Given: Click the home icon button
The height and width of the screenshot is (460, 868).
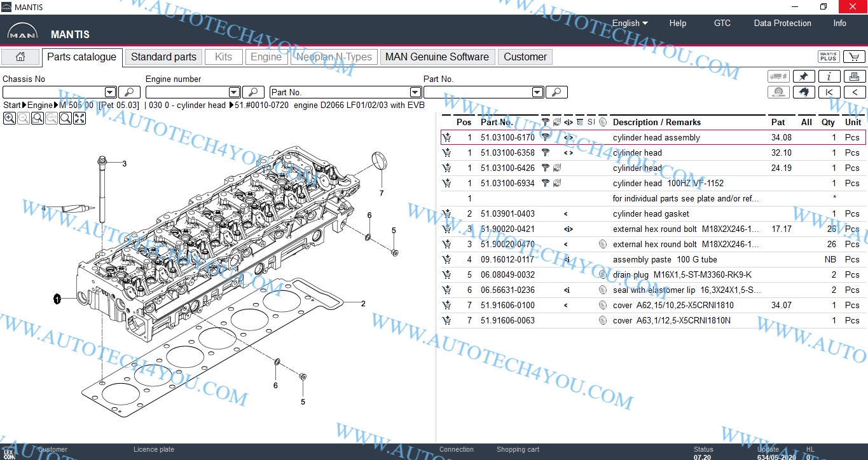Looking at the screenshot, I should click(20, 57).
